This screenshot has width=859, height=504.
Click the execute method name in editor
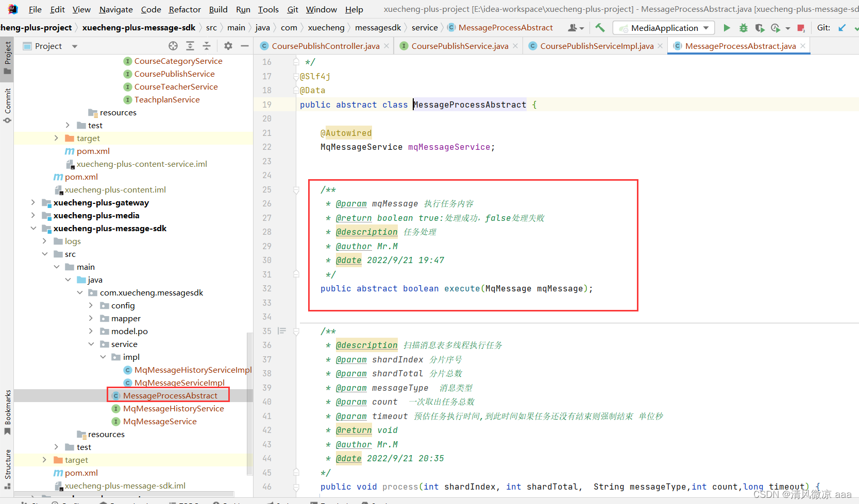(x=462, y=289)
